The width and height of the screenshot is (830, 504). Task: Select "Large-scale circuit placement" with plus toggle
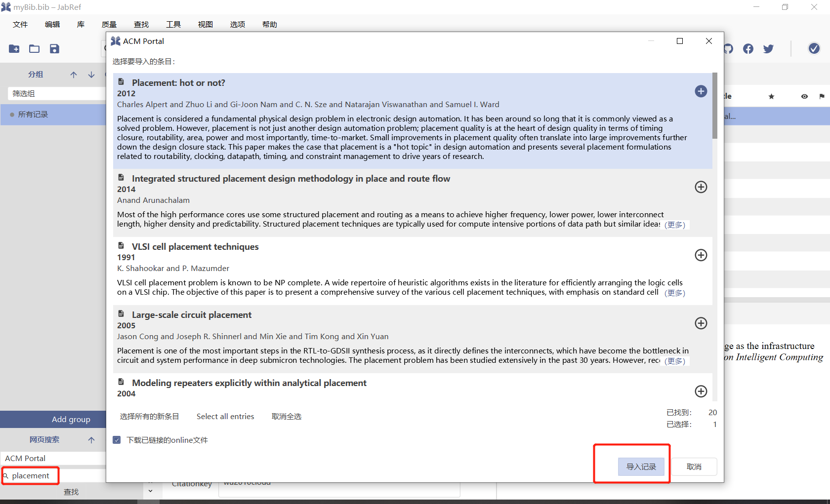tap(701, 323)
